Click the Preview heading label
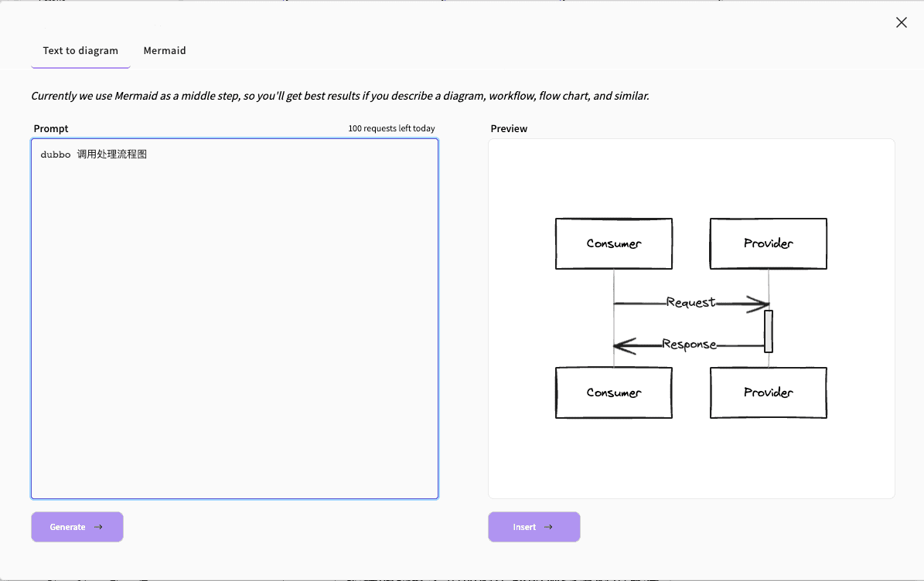 point(509,128)
